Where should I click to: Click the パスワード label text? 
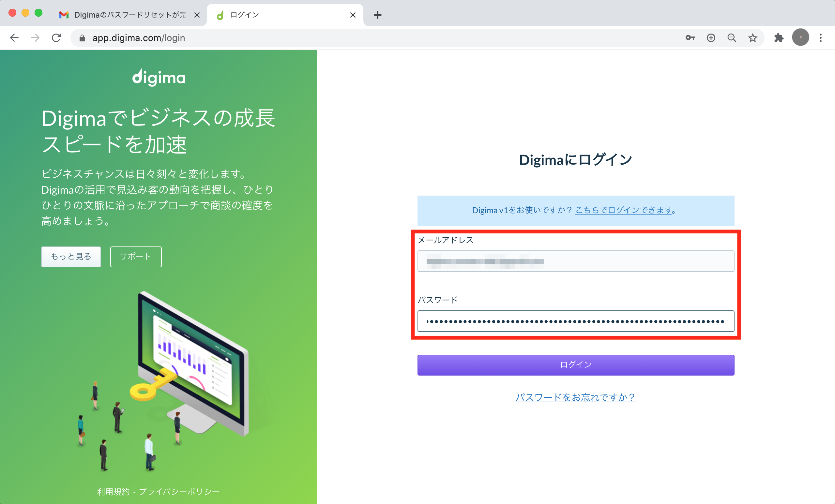[437, 300]
